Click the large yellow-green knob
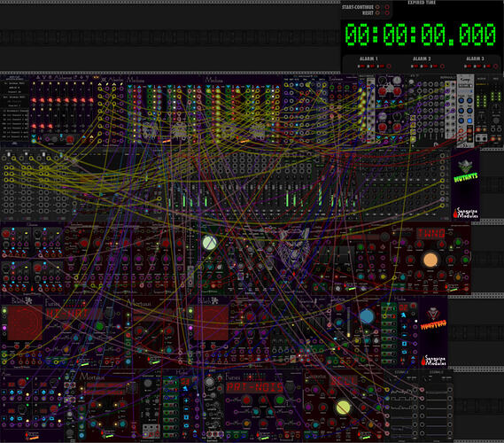This screenshot has height=443, width=504. point(343,408)
